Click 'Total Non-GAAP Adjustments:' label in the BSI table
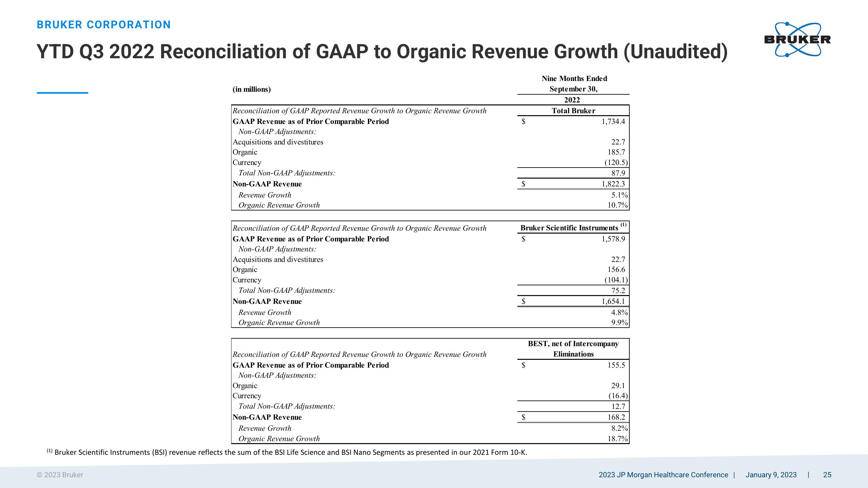The height and width of the screenshot is (488, 868). [287, 291]
